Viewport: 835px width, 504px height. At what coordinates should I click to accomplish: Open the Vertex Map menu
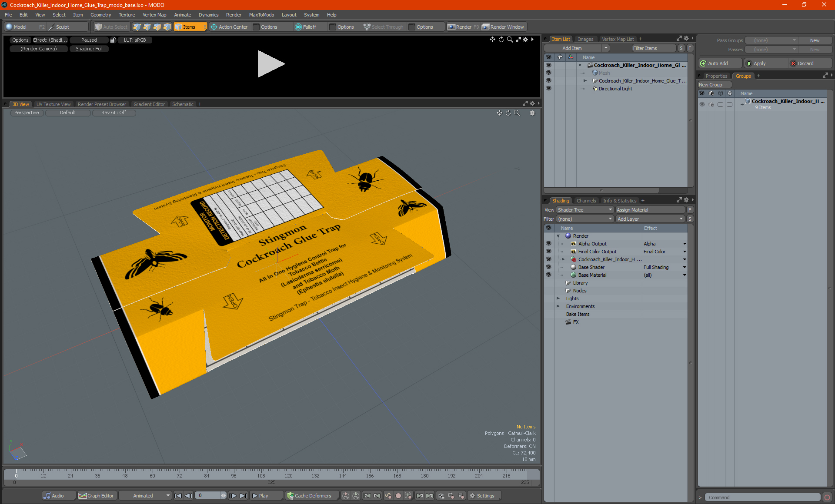[x=154, y=15]
